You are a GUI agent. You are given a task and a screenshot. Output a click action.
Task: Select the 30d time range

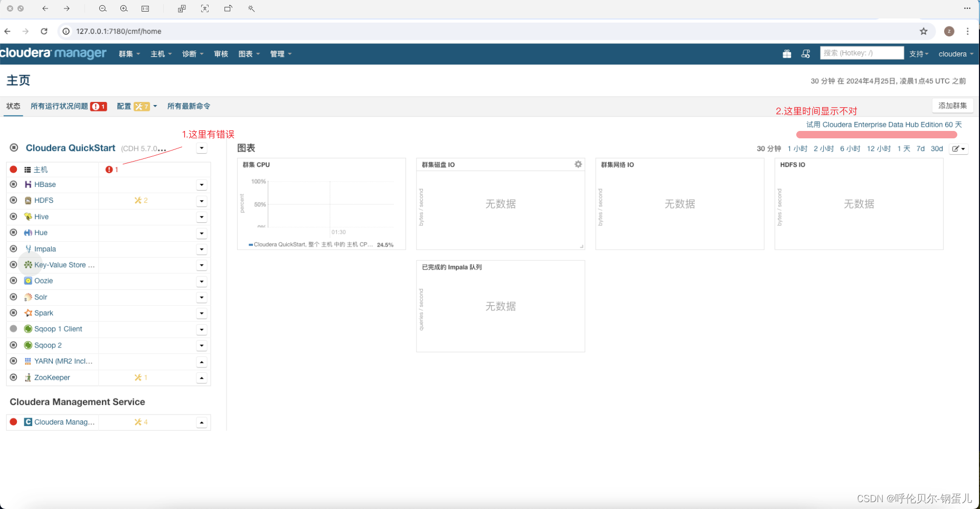coord(937,149)
